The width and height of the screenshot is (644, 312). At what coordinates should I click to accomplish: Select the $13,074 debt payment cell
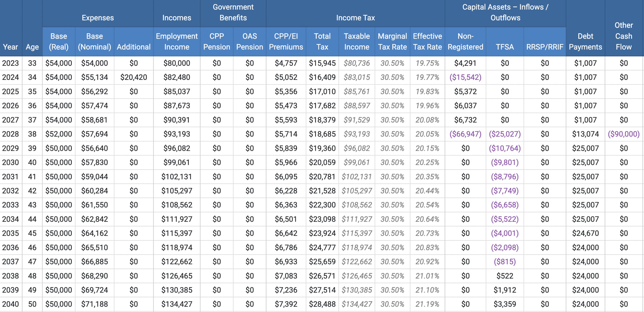585,134
